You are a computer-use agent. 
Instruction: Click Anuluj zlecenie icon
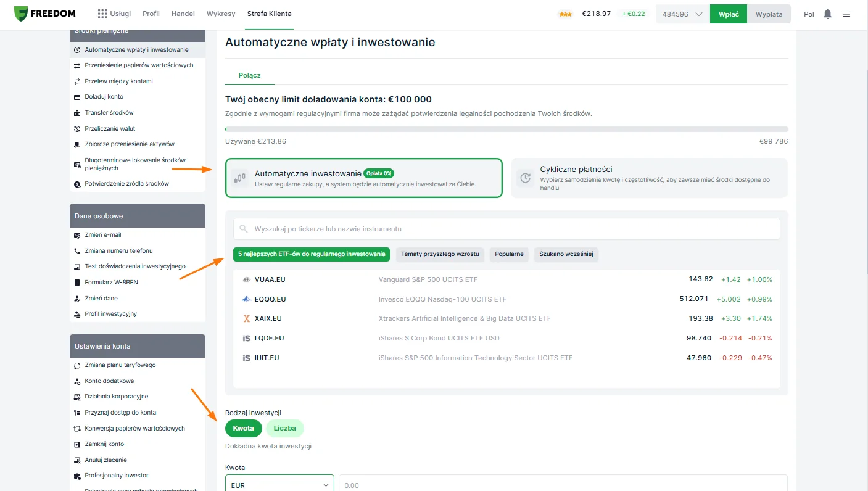pyautogui.click(x=77, y=460)
